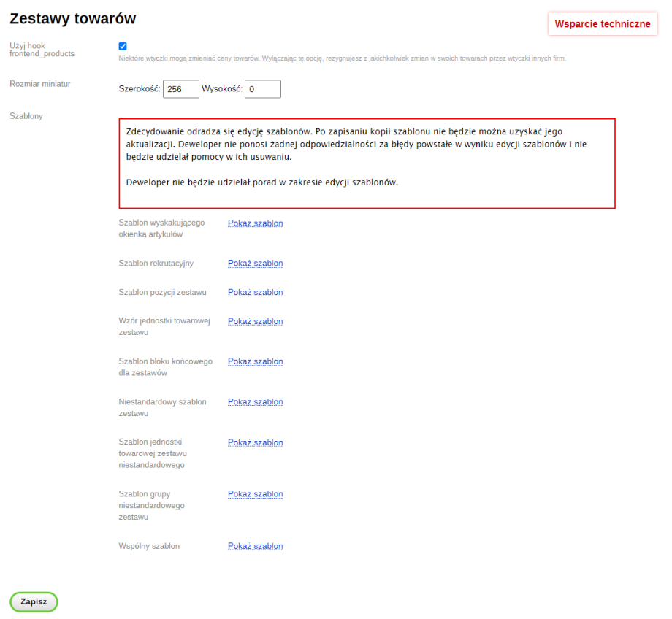Show the Szablon pozycji zestawu template
The image size is (672, 619).
pos(255,293)
